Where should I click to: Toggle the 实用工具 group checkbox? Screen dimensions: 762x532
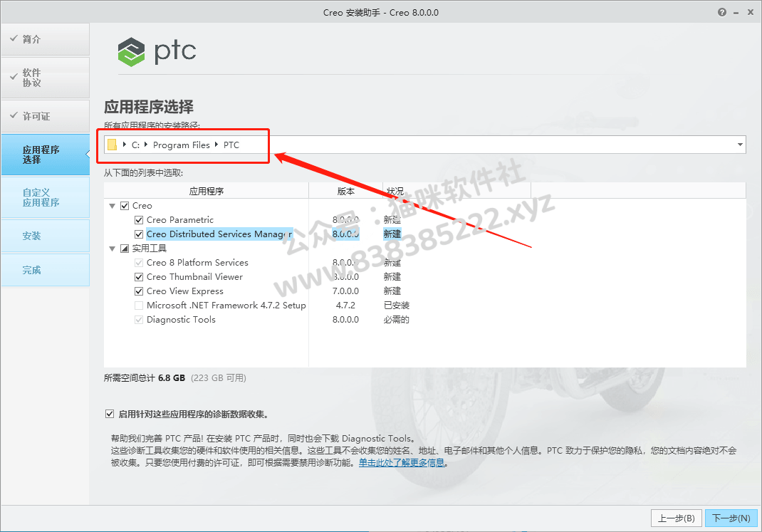point(125,249)
